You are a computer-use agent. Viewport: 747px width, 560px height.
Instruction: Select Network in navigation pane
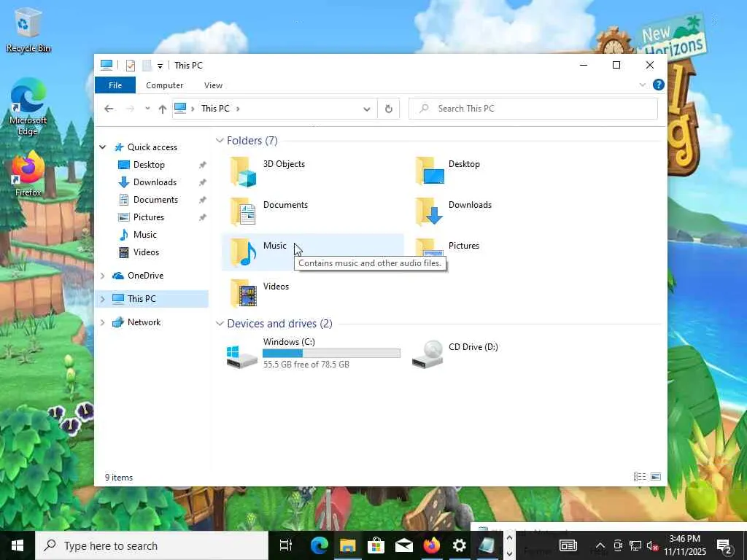coord(144,322)
